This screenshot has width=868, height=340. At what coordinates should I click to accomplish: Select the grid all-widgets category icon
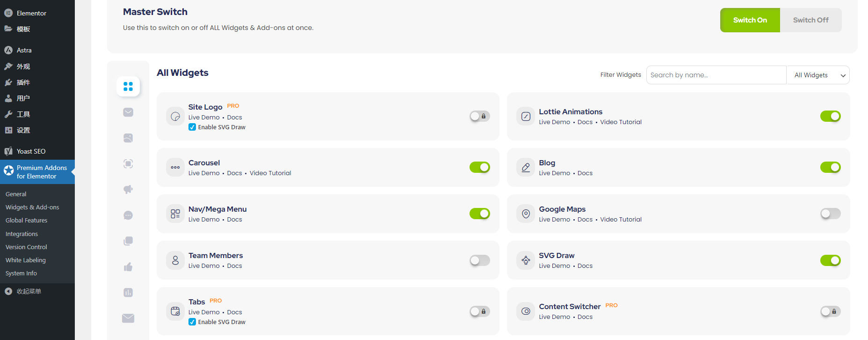click(128, 87)
